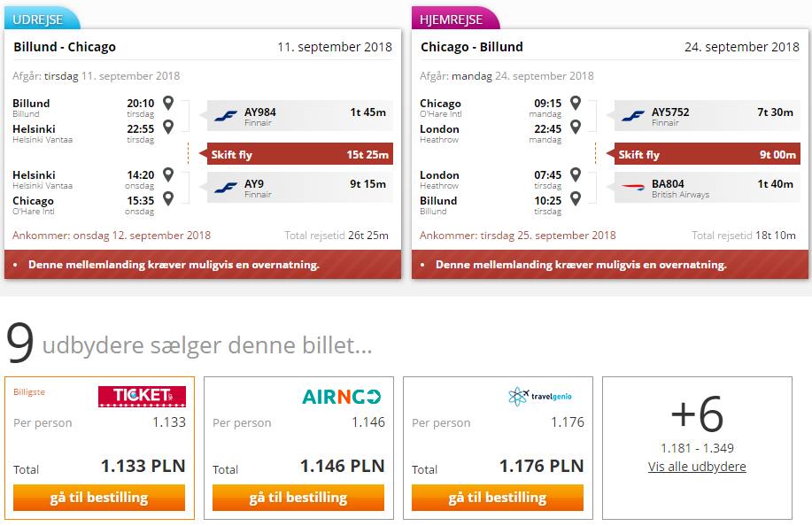Click the map pin beside Chicago 09:15 departure
Image resolution: width=812 pixels, height=526 pixels.
coord(576,103)
